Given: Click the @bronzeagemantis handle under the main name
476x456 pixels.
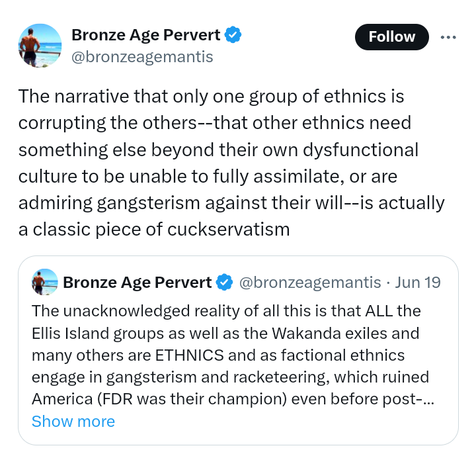Looking at the screenshot, I should coord(141,57).
